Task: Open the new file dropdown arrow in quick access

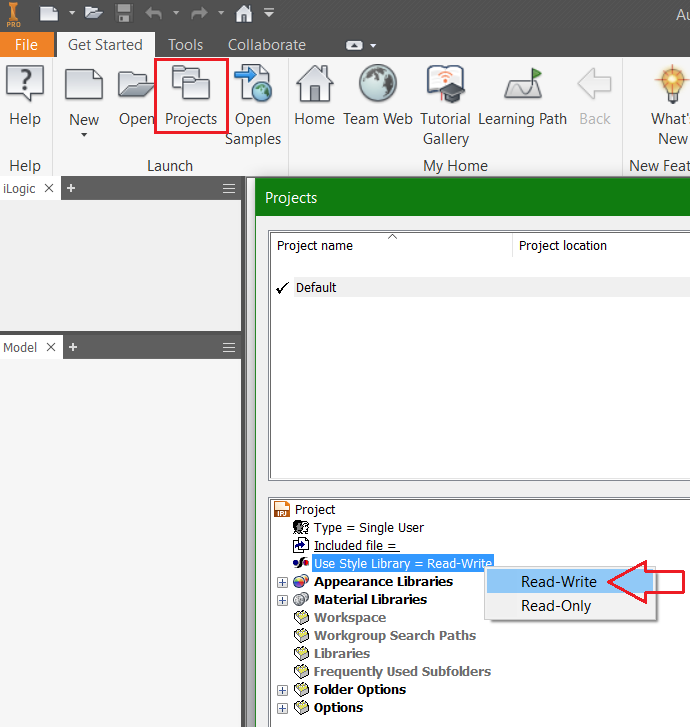Action: pyautogui.click(x=72, y=13)
